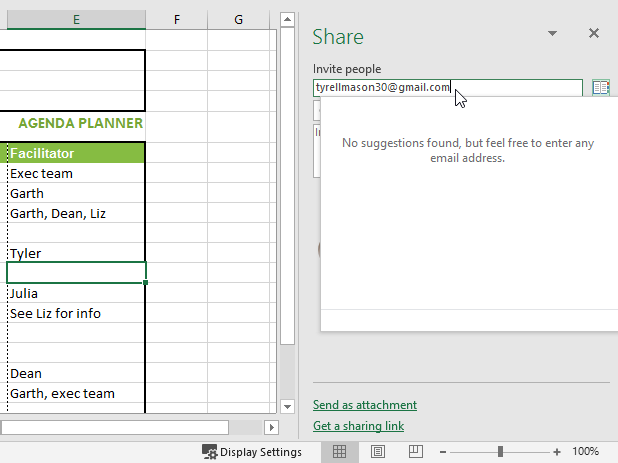Click the Display Settings icon in the status bar
The height and width of the screenshot is (463, 618).
(209, 452)
